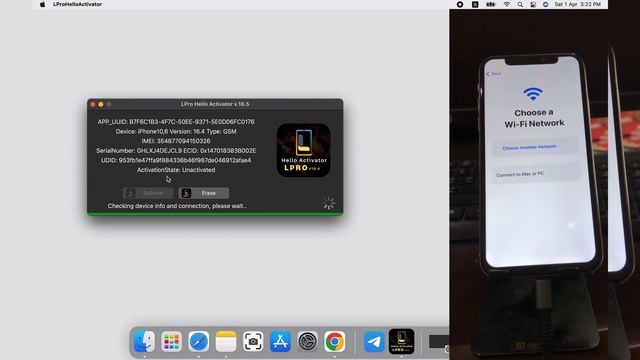Open the Notes app in the Dock

tap(226, 341)
